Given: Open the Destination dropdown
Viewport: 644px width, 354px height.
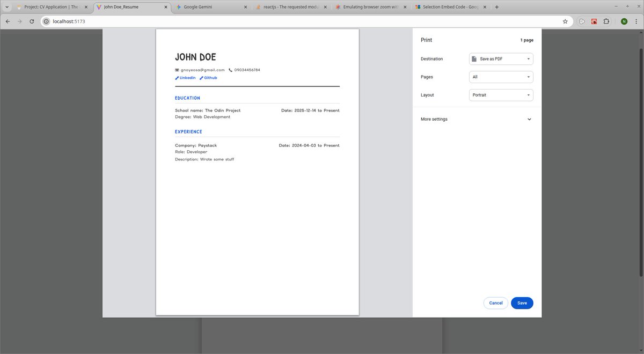Looking at the screenshot, I should [500, 58].
